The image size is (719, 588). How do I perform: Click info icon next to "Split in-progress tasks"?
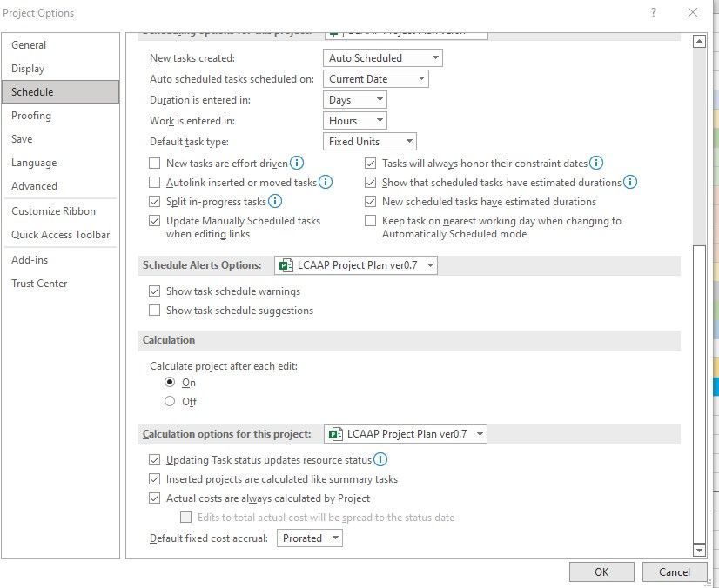[x=273, y=201]
